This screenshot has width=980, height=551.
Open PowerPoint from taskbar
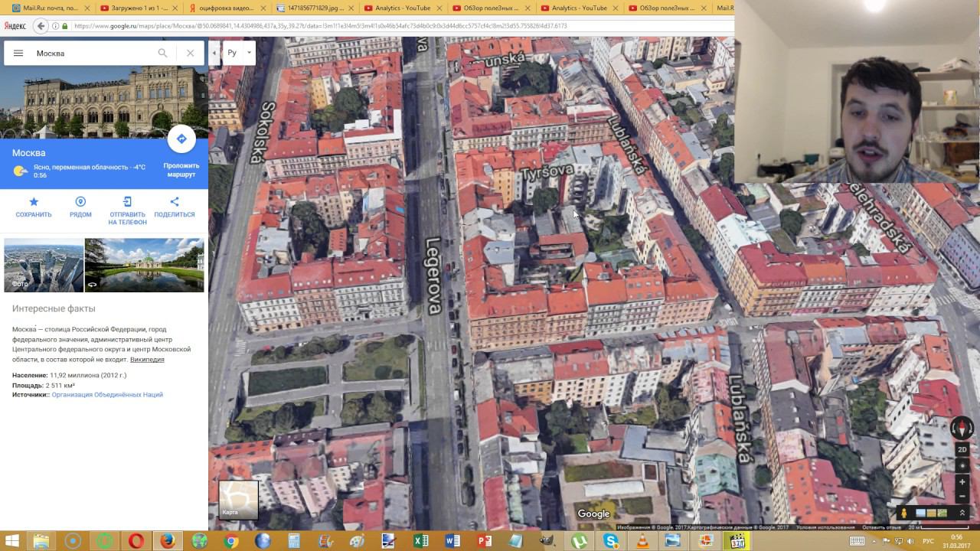pos(484,541)
